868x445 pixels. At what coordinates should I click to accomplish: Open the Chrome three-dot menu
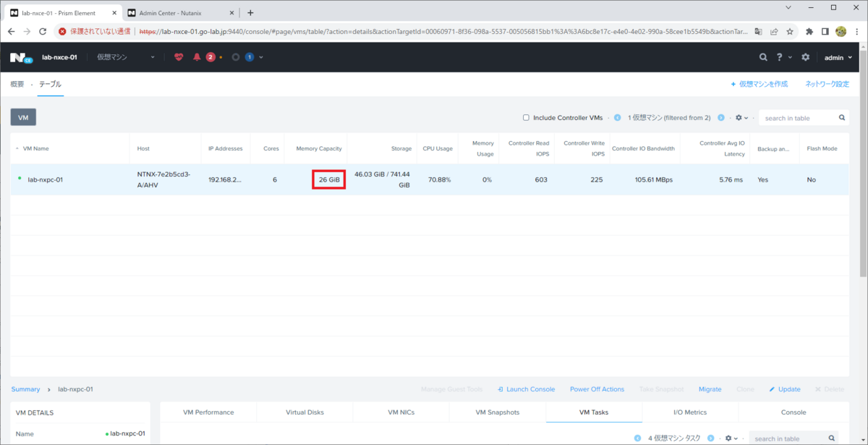[x=858, y=31]
